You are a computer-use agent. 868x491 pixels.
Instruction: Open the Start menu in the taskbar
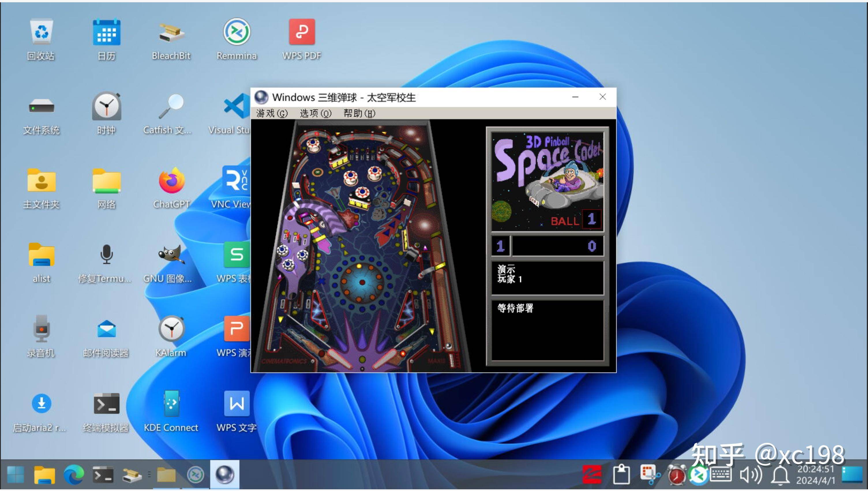coord(16,475)
